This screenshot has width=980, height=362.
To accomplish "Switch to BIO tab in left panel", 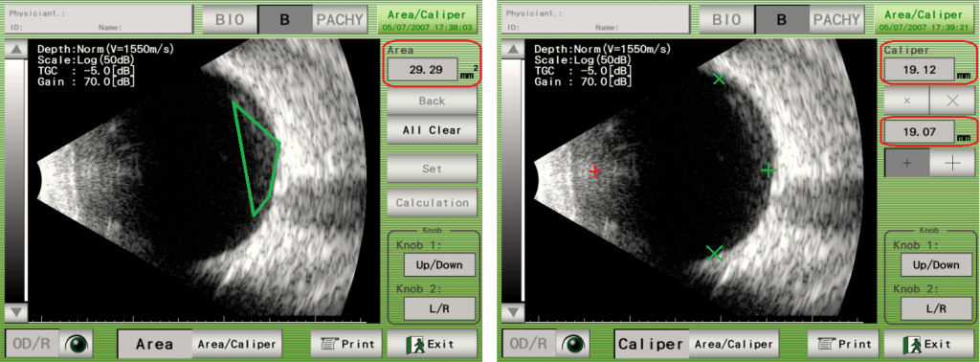I will tap(229, 19).
